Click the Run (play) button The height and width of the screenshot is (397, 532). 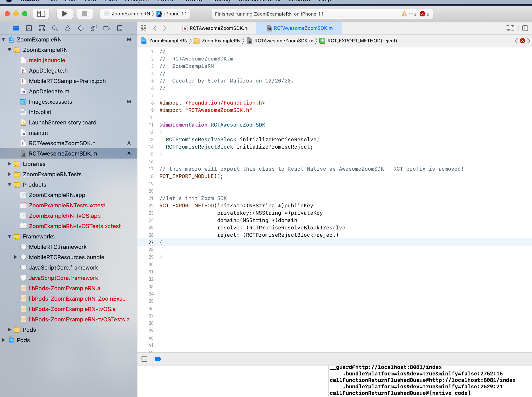pos(65,14)
